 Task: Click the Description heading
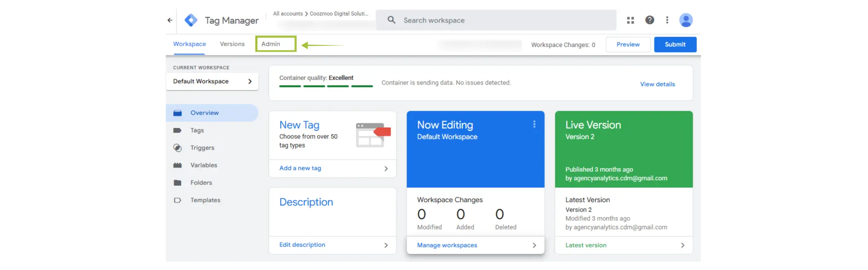pos(306,202)
